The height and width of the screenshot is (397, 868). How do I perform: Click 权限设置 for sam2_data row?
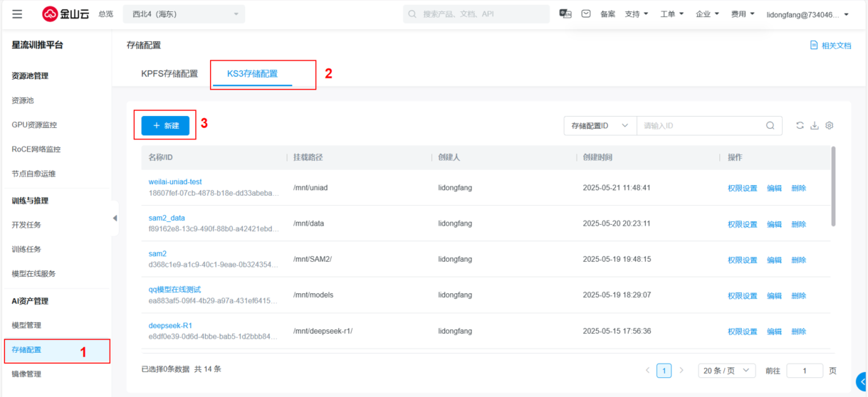click(742, 224)
